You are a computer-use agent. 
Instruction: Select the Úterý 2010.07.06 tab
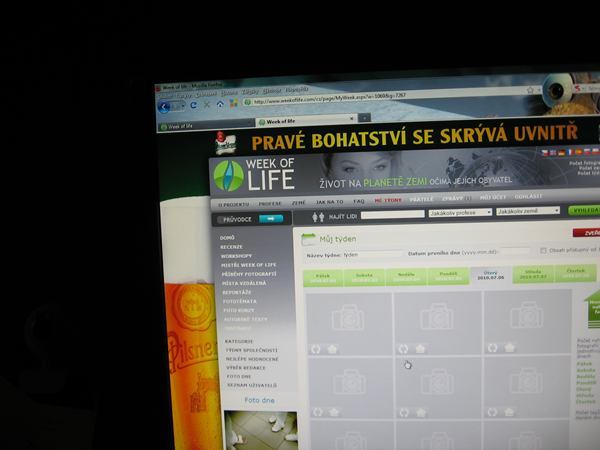[491, 275]
